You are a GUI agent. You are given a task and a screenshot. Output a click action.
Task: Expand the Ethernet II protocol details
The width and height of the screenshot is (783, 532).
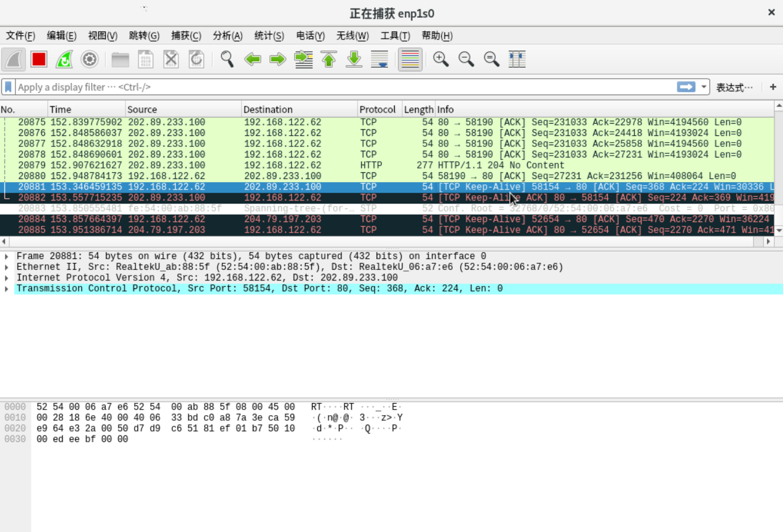tap(6, 266)
